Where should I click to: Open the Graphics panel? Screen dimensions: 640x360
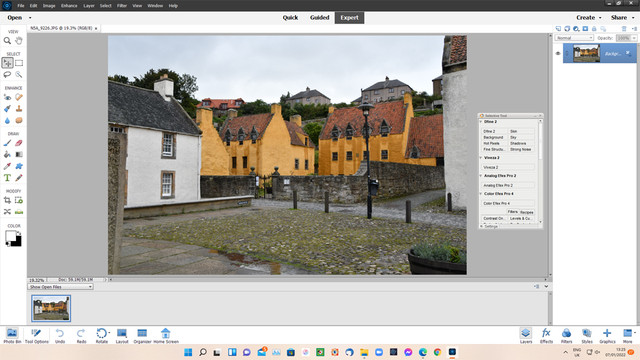pyautogui.click(x=607, y=336)
